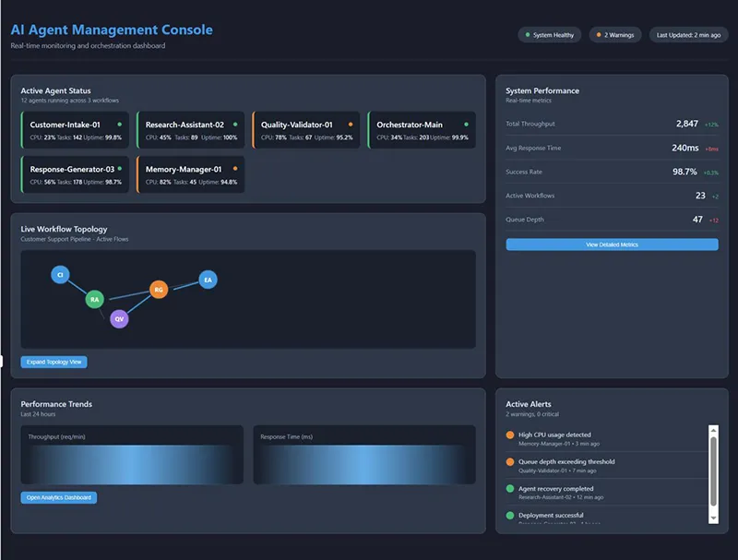Click the Avg Response Time value 240ms
Screen dimensions: 738x560
[685, 148]
